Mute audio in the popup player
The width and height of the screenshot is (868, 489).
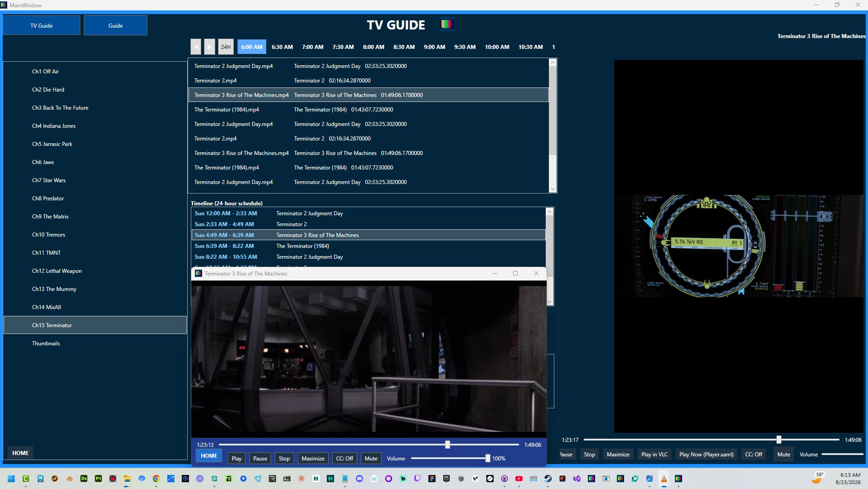(371, 458)
